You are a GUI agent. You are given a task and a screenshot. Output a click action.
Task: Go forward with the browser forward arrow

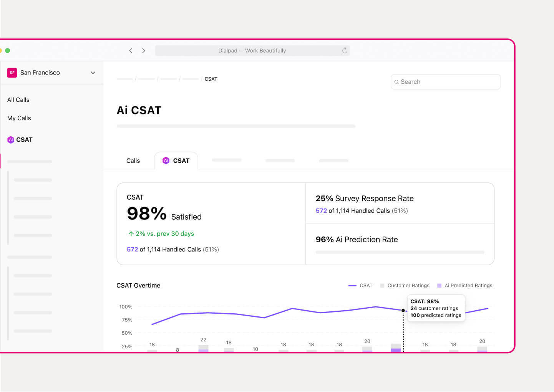coord(144,51)
